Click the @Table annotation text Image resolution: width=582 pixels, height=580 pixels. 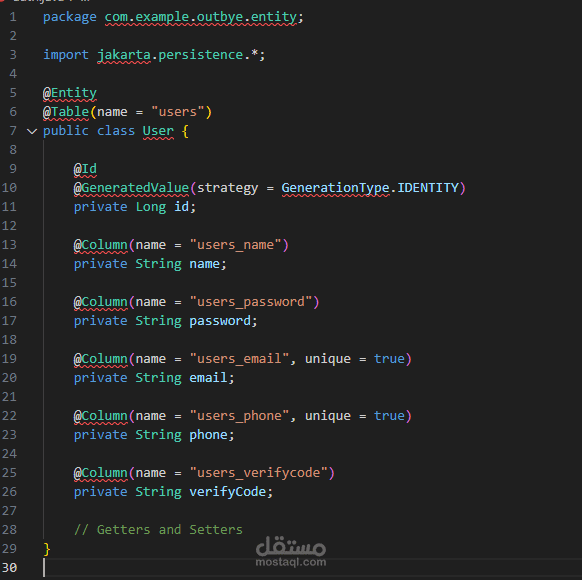tap(66, 112)
